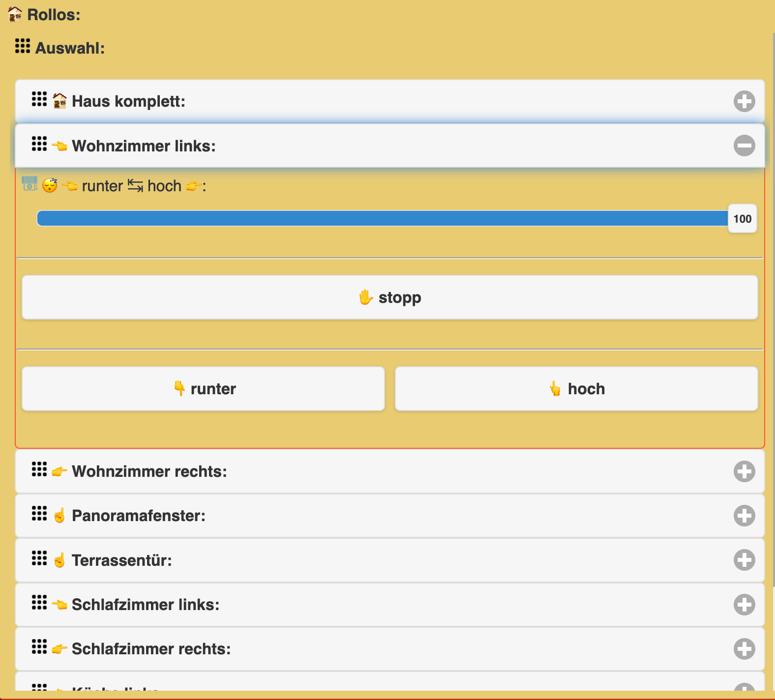This screenshot has height=700, width=775.
Task: Click the house icon next to Rollos
Action: pyautogui.click(x=15, y=14)
